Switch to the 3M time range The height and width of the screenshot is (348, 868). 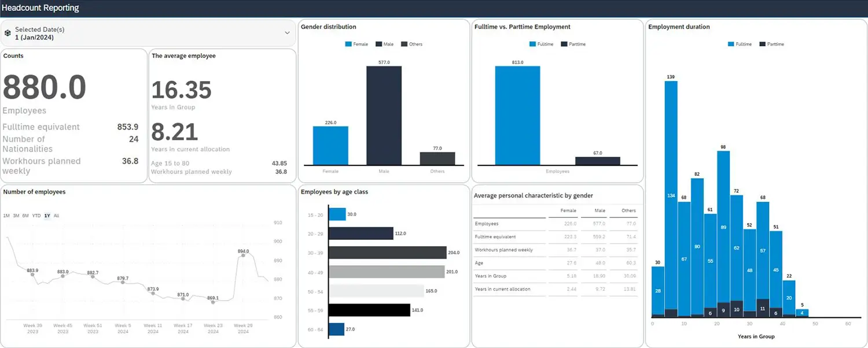pyautogui.click(x=16, y=216)
